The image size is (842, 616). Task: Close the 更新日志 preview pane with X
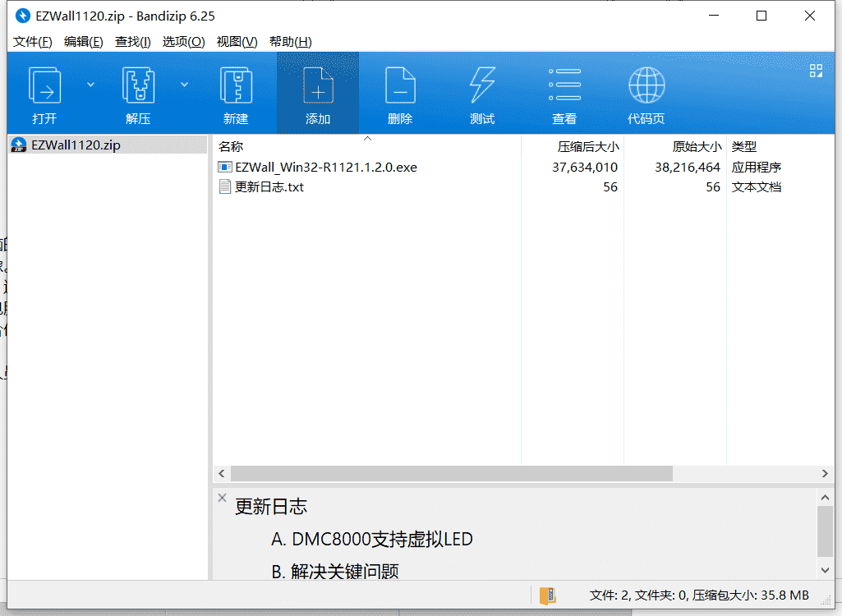coord(223,498)
